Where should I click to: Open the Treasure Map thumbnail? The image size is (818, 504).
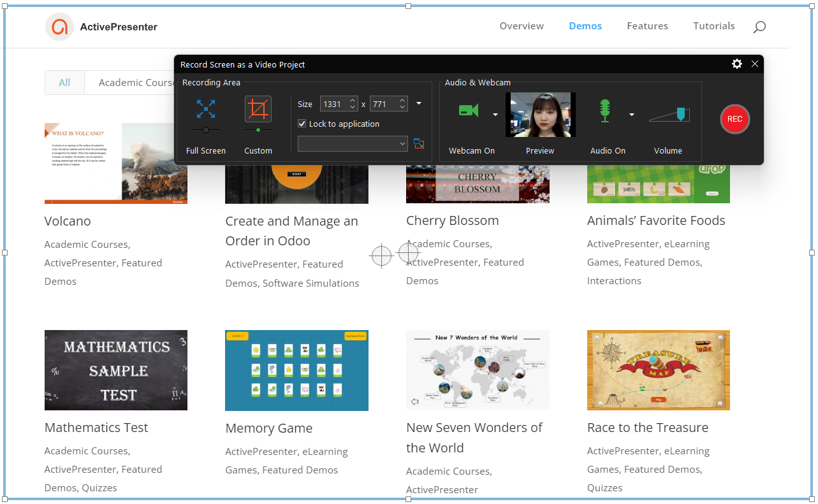click(659, 370)
